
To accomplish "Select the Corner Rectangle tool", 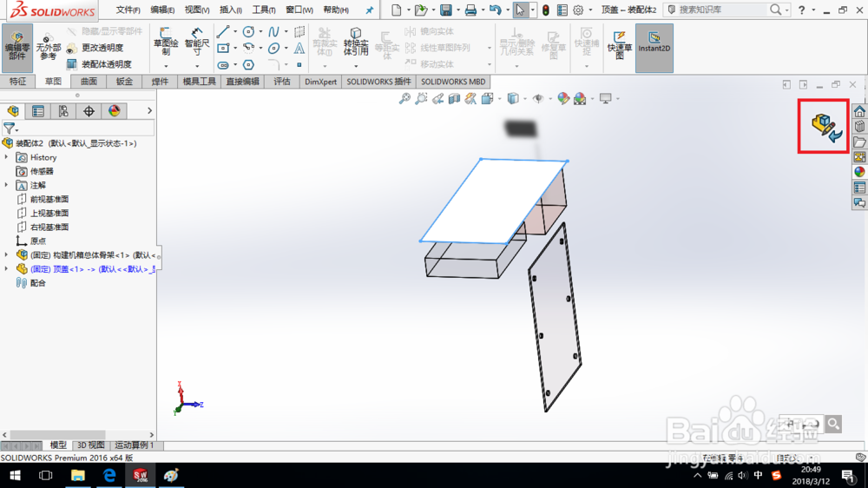I will pyautogui.click(x=223, y=48).
